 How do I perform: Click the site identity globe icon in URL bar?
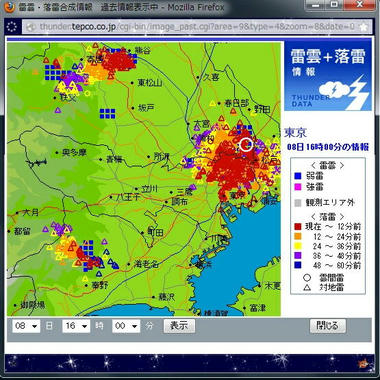pyautogui.click(x=31, y=27)
